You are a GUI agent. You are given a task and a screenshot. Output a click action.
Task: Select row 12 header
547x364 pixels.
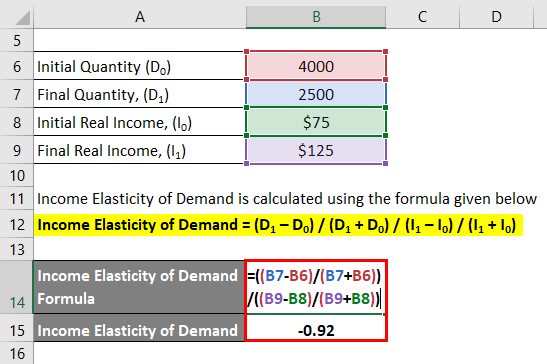tap(17, 224)
